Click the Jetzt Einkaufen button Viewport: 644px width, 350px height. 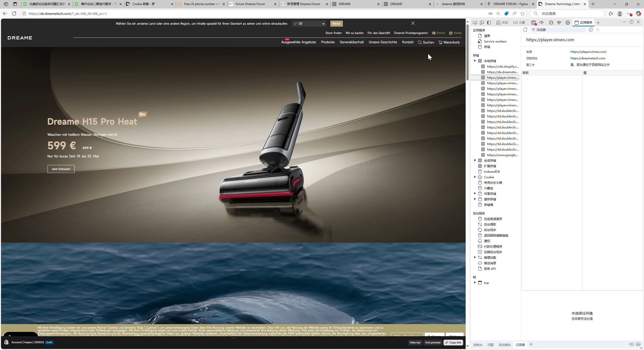click(x=61, y=169)
